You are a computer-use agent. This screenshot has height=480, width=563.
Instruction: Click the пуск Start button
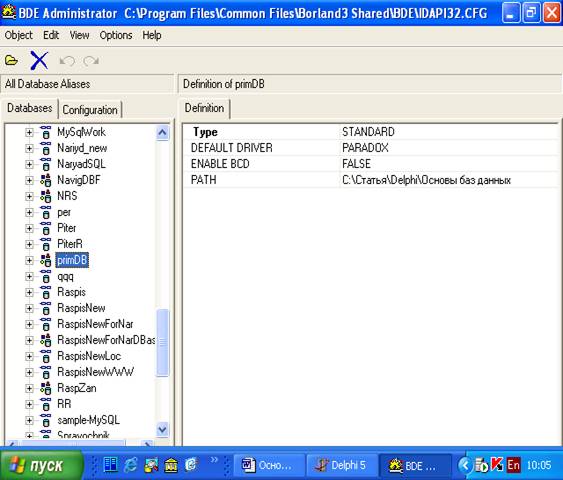coord(42,465)
